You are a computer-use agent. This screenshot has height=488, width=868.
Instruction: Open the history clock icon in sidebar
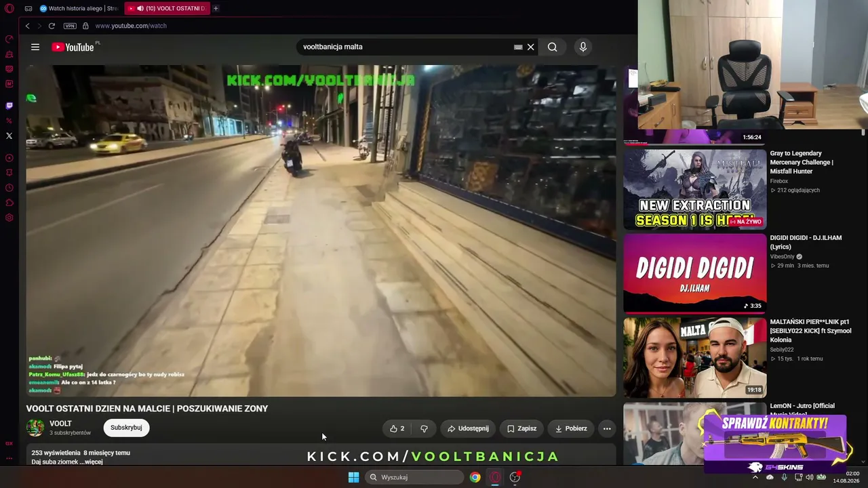point(9,188)
